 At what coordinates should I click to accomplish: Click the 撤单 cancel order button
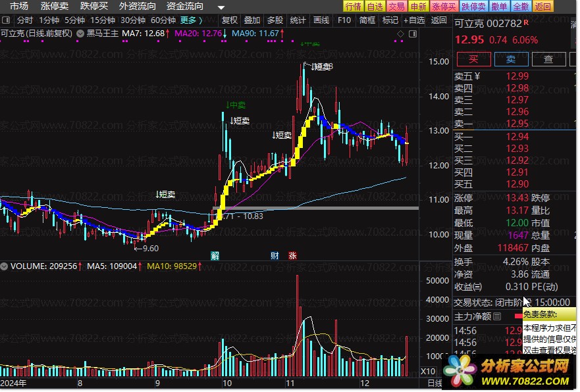tap(500, 7)
